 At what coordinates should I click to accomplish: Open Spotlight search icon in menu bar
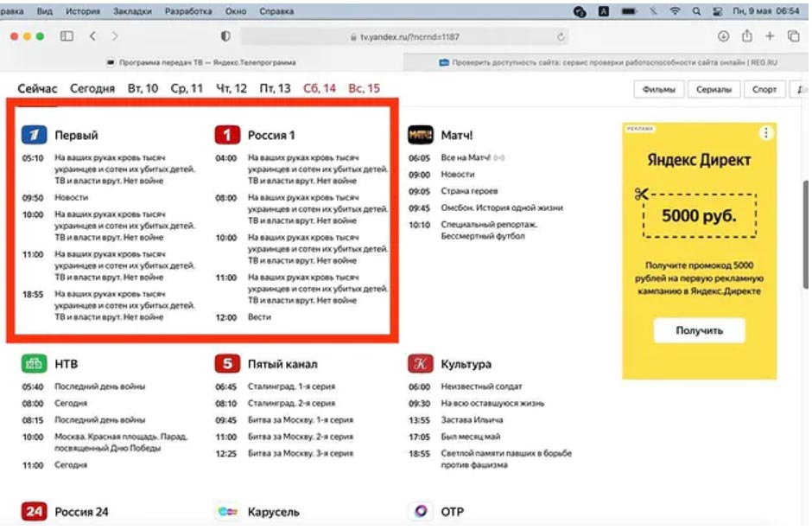(x=696, y=11)
